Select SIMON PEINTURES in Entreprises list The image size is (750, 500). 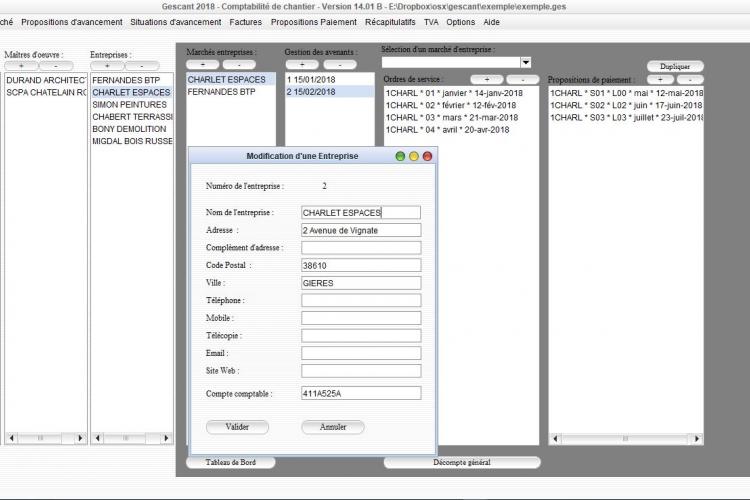coord(132,104)
